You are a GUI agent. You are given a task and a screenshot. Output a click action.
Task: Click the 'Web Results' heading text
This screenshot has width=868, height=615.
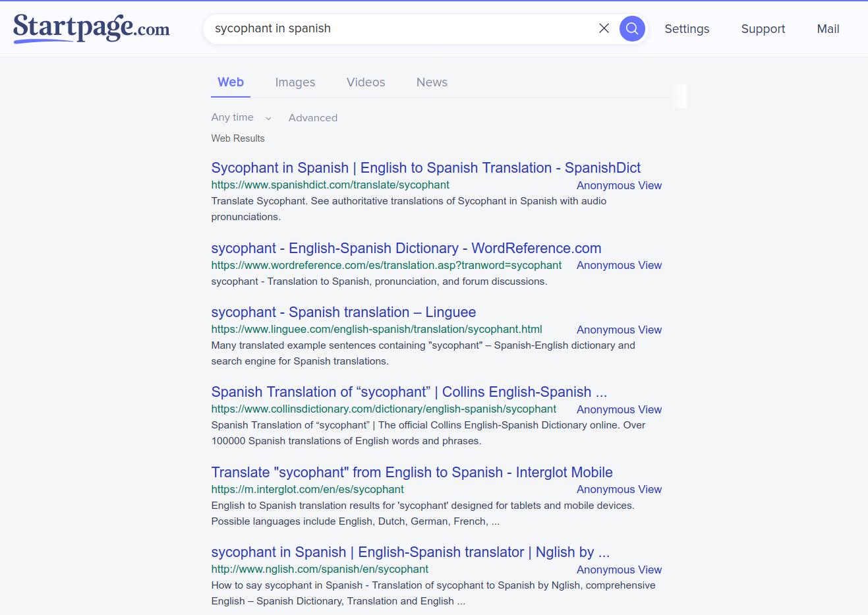pyautogui.click(x=238, y=138)
